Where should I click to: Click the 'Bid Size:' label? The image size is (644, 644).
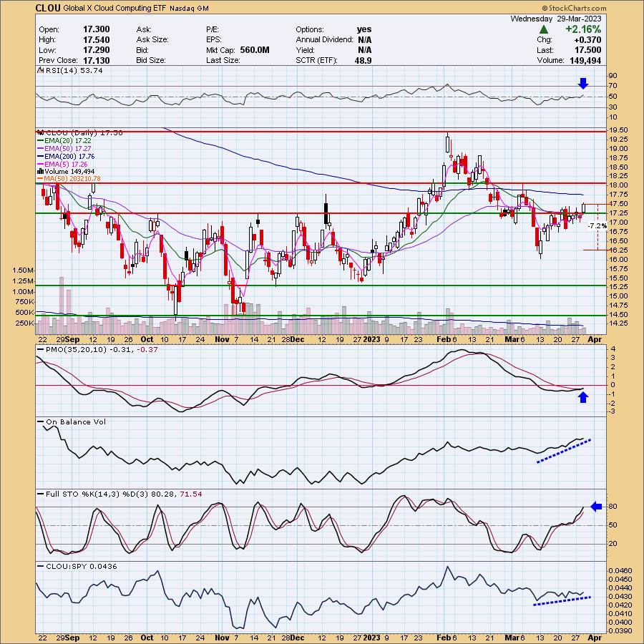click(151, 60)
